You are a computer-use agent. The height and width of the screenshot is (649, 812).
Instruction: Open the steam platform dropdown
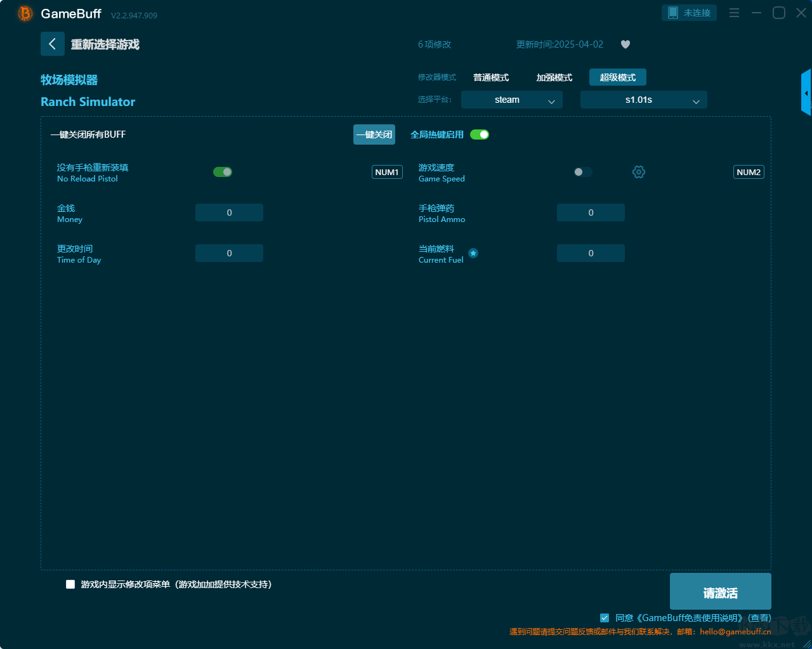tap(511, 100)
